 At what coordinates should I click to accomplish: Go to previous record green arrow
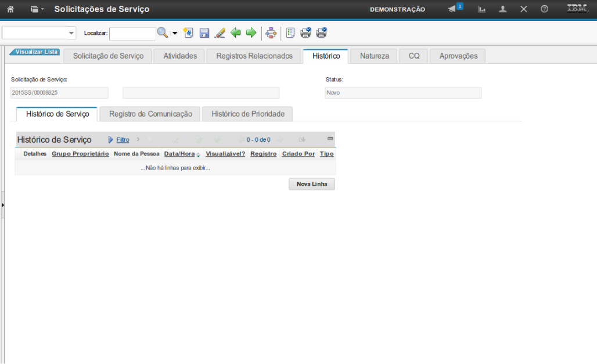click(x=236, y=33)
